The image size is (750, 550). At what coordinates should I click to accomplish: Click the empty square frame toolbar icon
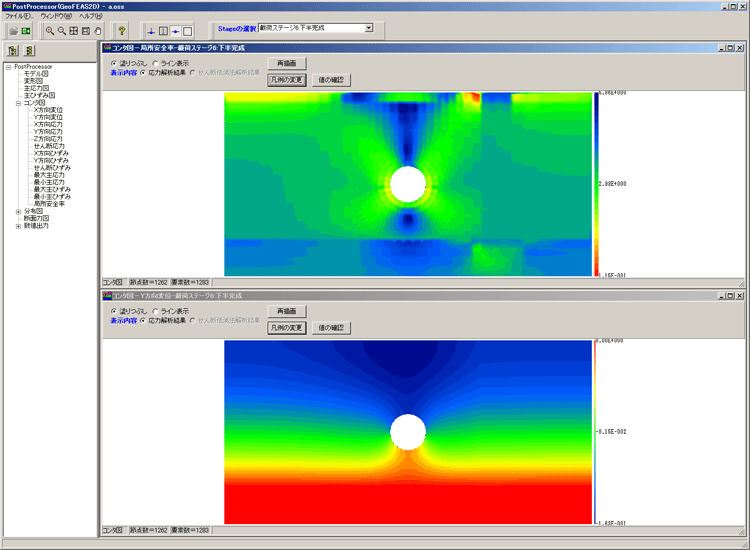click(188, 31)
